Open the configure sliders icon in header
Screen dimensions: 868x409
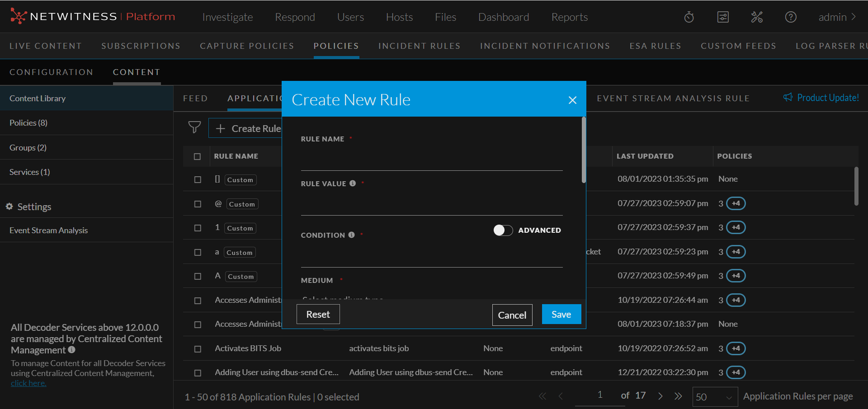click(x=723, y=17)
